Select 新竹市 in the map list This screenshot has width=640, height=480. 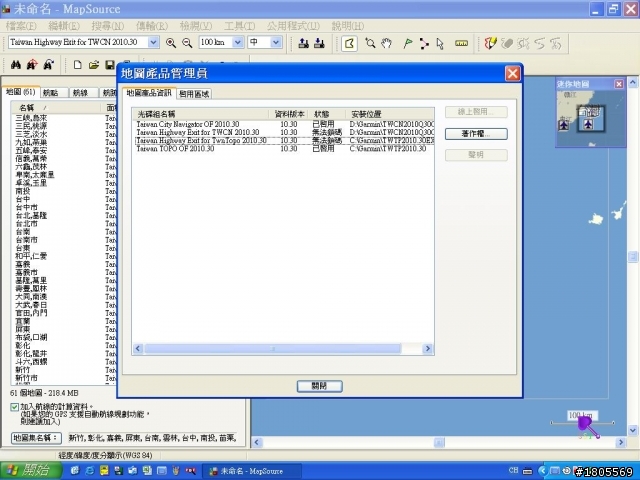point(27,378)
